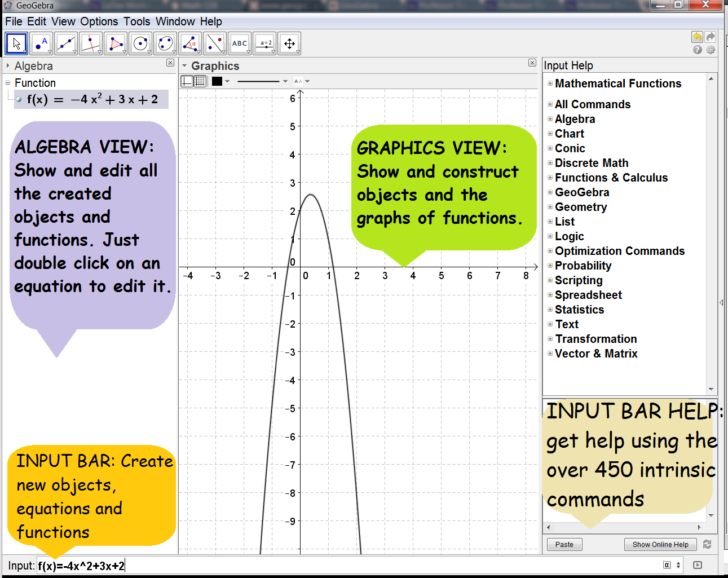The width and height of the screenshot is (728, 578).
Task: Select the Slider a=2 tool
Action: 264,43
